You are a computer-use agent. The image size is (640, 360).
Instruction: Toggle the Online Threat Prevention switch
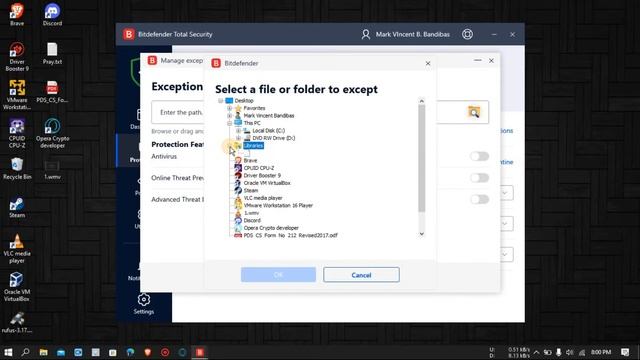479,178
